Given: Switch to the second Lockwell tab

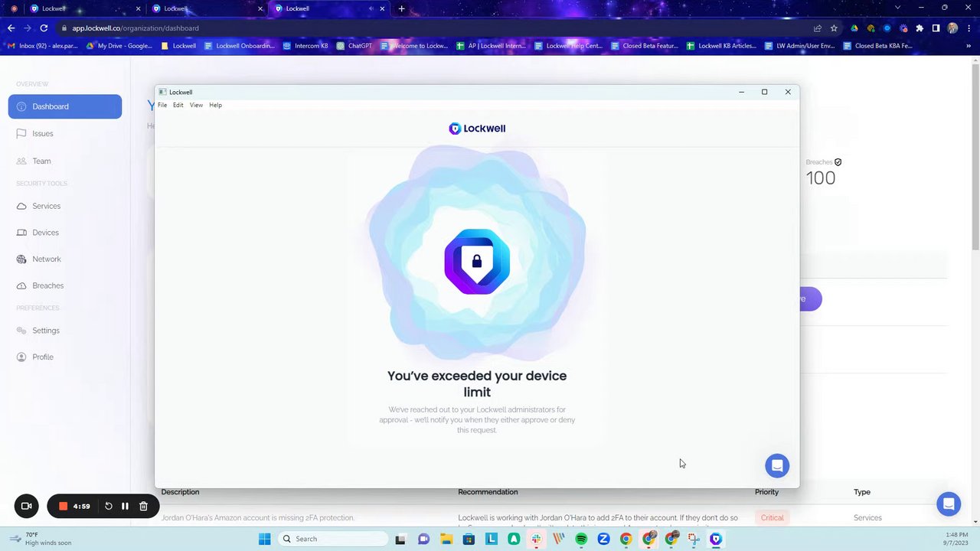Looking at the screenshot, I should [205, 8].
